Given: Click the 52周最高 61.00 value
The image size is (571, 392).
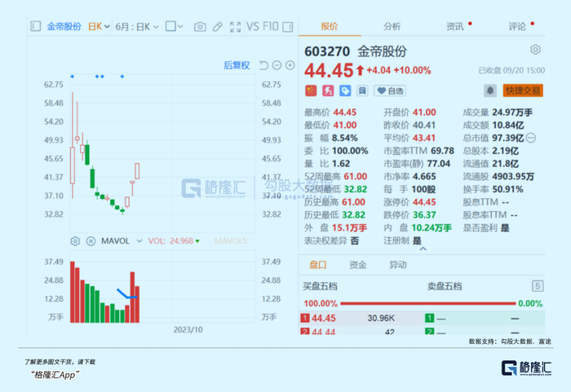Looking at the screenshot, I should [x=356, y=177].
